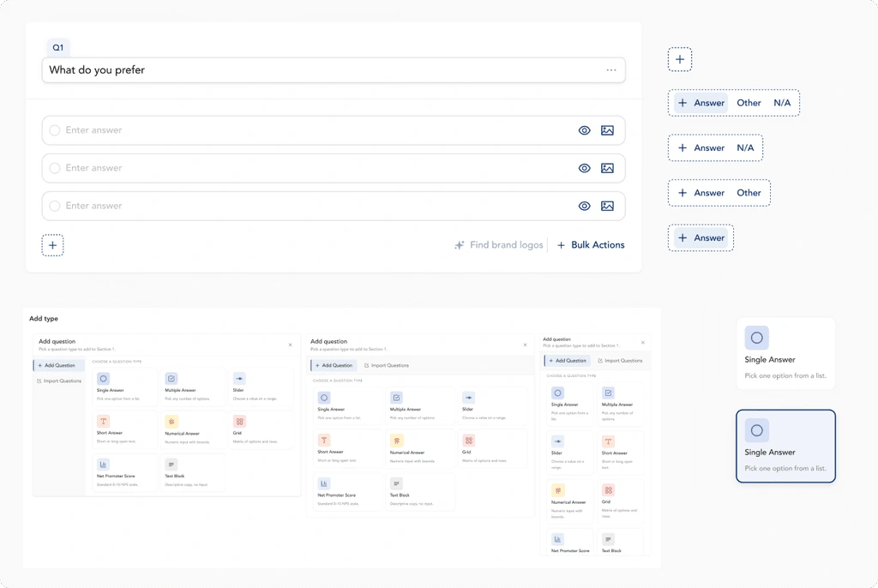Screen dimensions: 878x588
Task: Click the Q1 question badge
Action: 58,48
